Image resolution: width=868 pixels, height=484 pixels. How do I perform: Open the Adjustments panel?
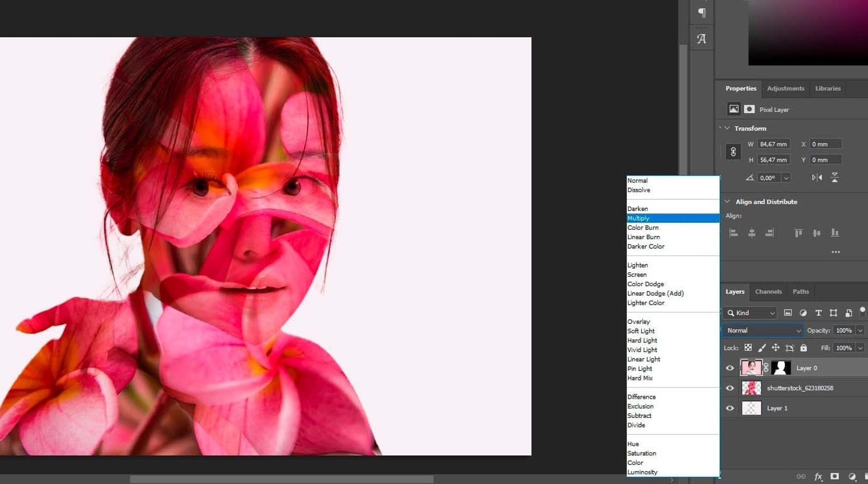[785, 88]
